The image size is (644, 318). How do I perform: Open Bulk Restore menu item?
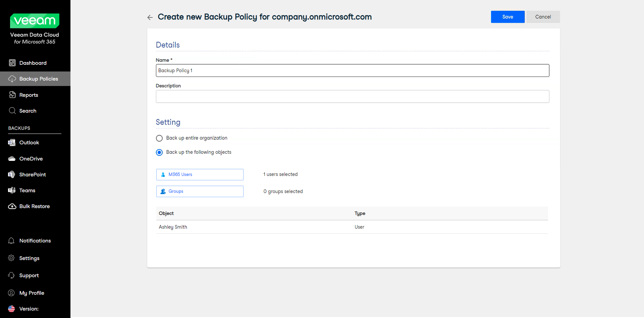pyautogui.click(x=35, y=206)
